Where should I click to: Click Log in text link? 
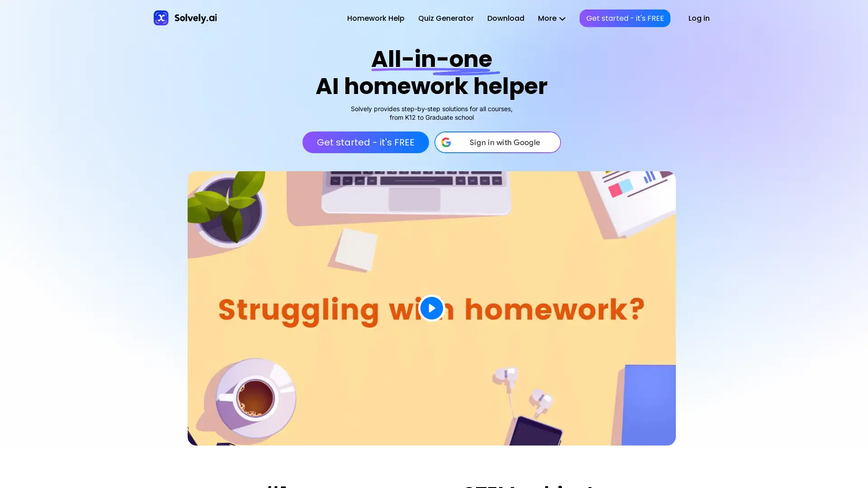[698, 18]
